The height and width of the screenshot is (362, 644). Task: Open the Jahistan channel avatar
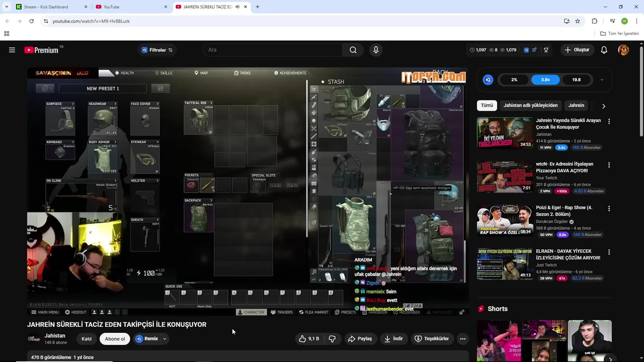tap(34, 338)
